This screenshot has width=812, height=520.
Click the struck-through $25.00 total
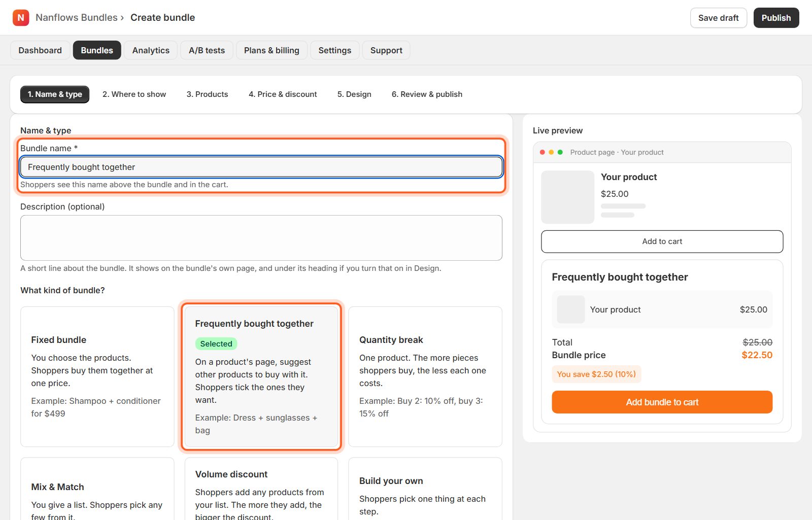757,342
